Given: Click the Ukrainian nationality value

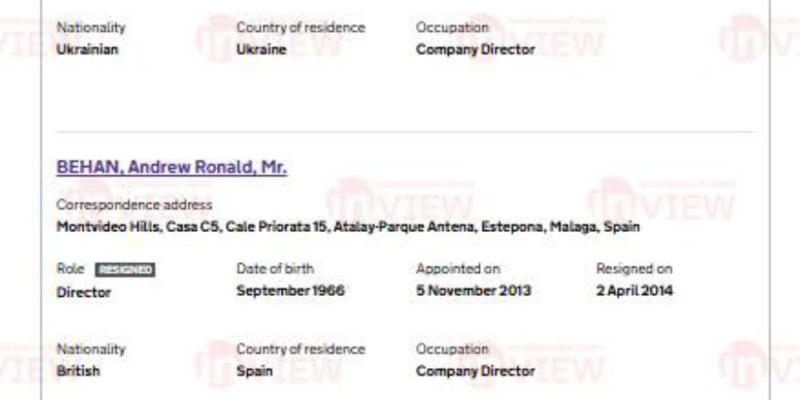Looking at the screenshot, I should 87,49.
